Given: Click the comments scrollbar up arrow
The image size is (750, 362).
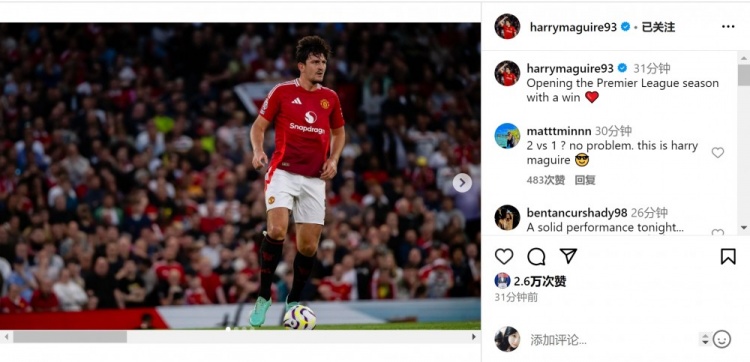Looking at the screenshot, I should coord(744,57).
